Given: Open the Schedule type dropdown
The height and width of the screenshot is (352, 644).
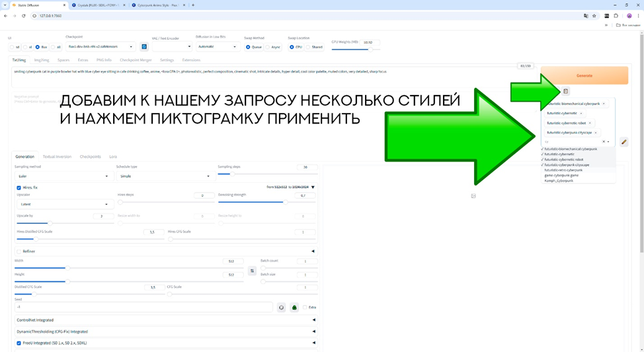Looking at the screenshot, I should point(165,176).
